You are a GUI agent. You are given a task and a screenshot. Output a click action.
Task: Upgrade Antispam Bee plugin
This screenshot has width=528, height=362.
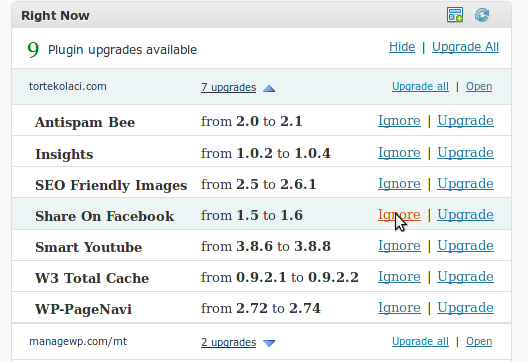[465, 121]
